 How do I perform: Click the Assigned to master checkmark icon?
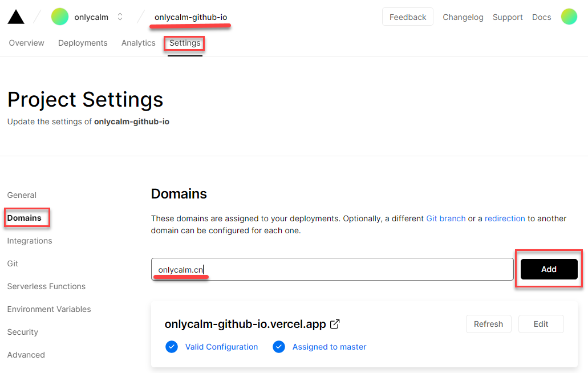[279, 347]
